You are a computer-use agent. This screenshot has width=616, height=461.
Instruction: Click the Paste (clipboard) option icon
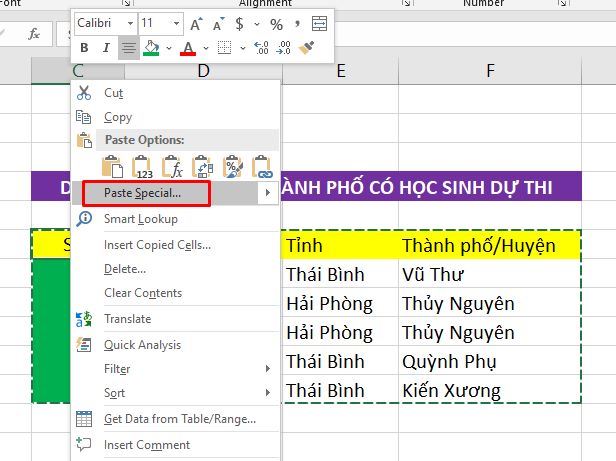click(112, 167)
